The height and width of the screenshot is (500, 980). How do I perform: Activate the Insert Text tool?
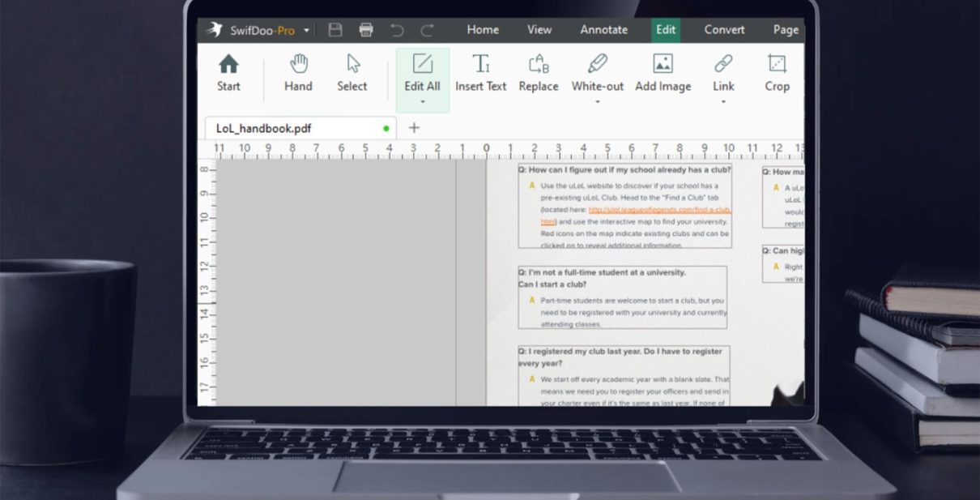click(480, 73)
